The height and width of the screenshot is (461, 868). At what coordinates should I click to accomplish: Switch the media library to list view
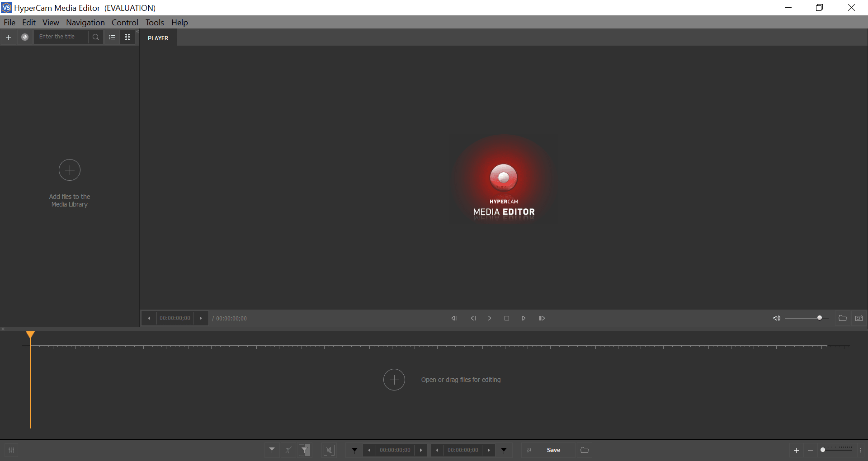112,37
